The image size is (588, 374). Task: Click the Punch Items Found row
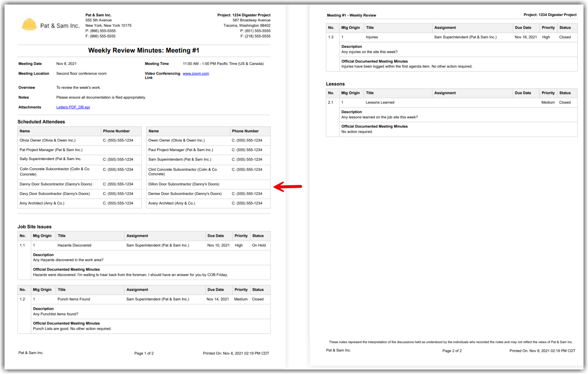74,299
